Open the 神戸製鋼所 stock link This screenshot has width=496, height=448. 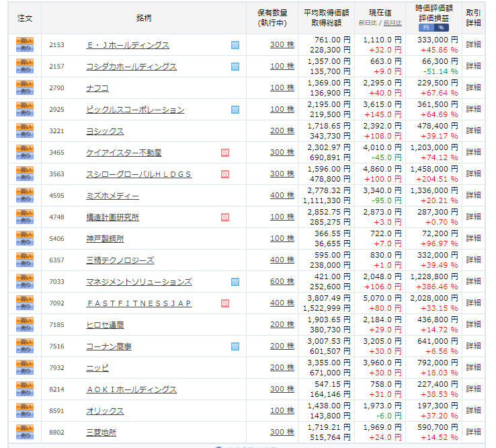point(105,239)
